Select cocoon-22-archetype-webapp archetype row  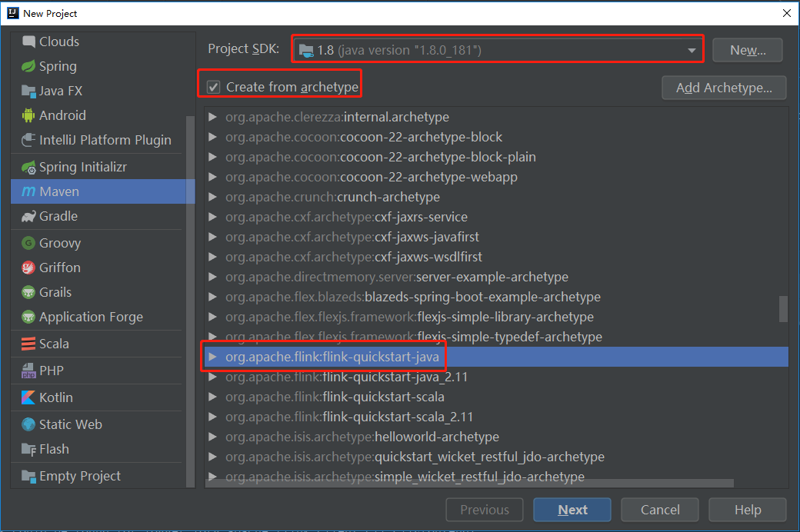coord(496,177)
